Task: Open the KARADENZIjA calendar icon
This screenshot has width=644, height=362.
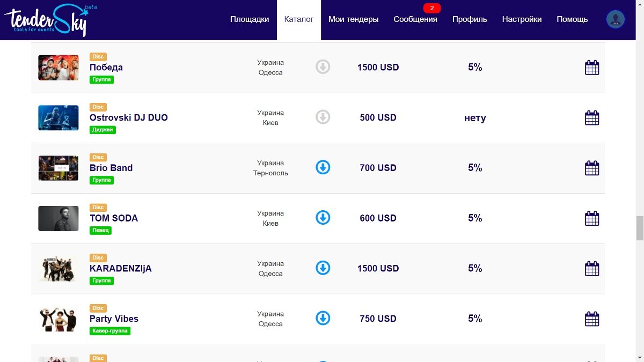Action: coord(591,268)
